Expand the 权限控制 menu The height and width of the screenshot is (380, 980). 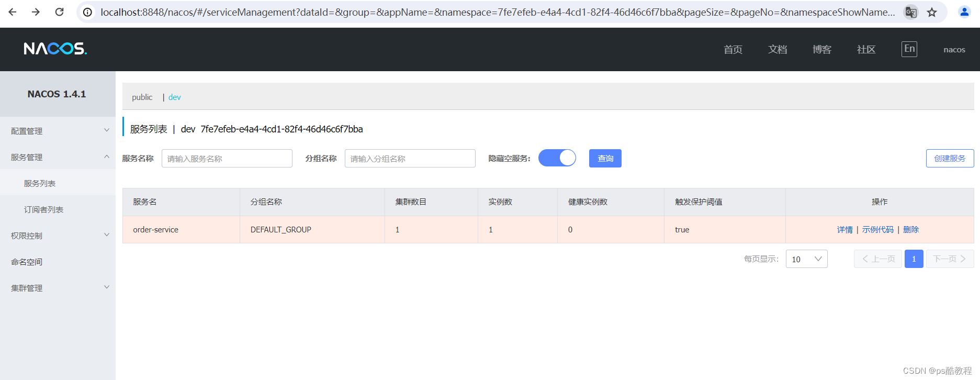58,236
